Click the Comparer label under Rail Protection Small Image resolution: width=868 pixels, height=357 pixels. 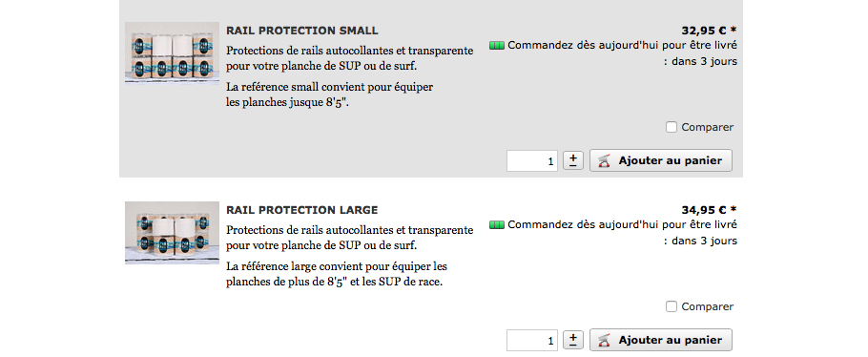[x=707, y=127]
